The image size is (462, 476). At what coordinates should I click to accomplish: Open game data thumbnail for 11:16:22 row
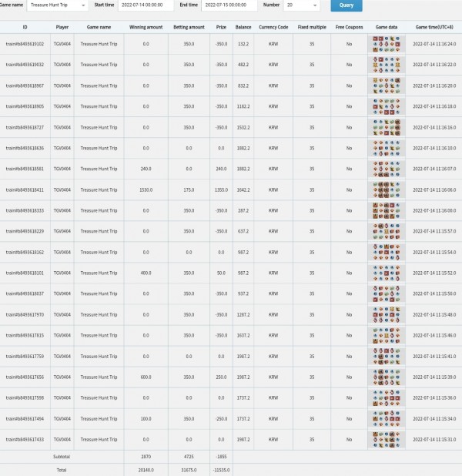[x=387, y=65]
